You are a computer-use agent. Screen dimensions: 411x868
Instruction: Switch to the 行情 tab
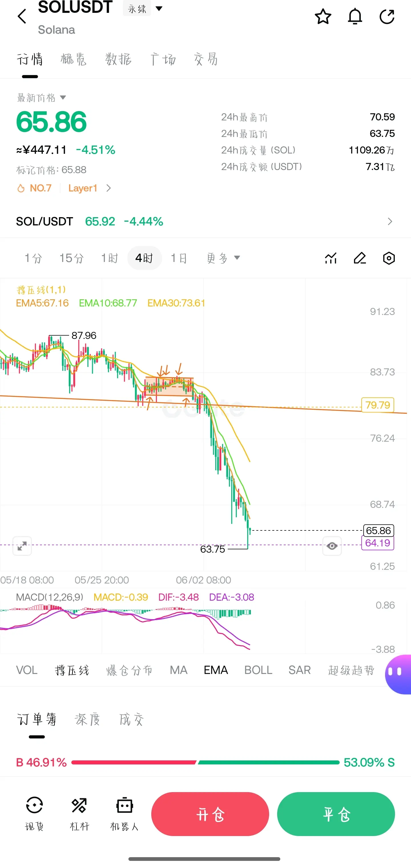[30, 59]
